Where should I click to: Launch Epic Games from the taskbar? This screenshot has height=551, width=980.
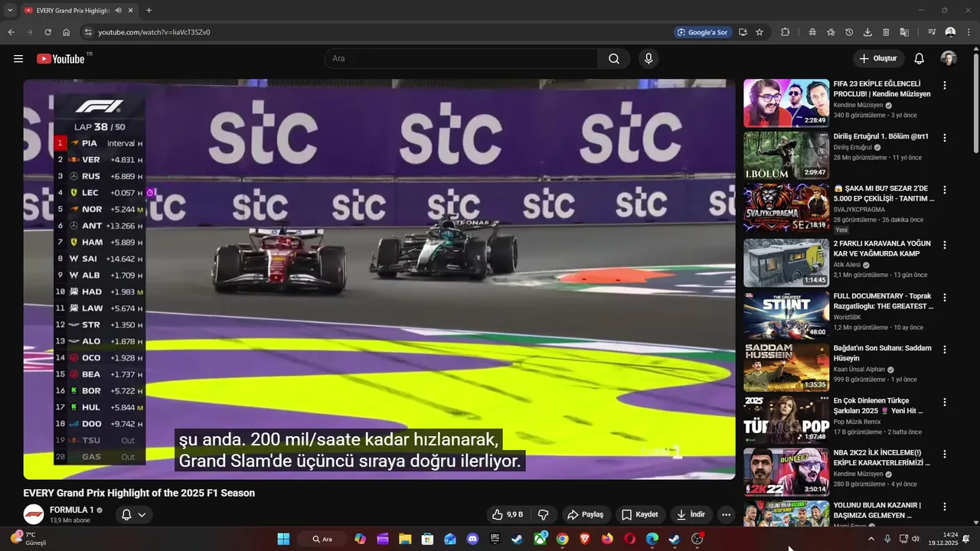(495, 539)
